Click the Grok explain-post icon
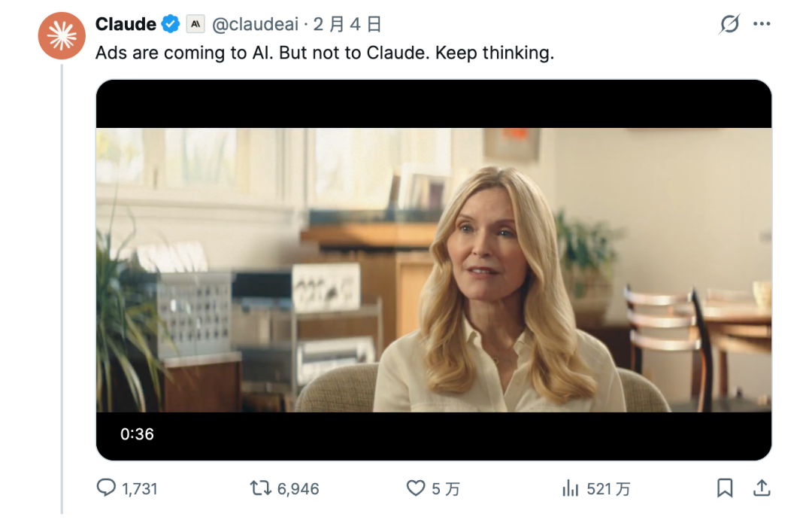Viewport: 812px width, 520px height. click(x=729, y=25)
